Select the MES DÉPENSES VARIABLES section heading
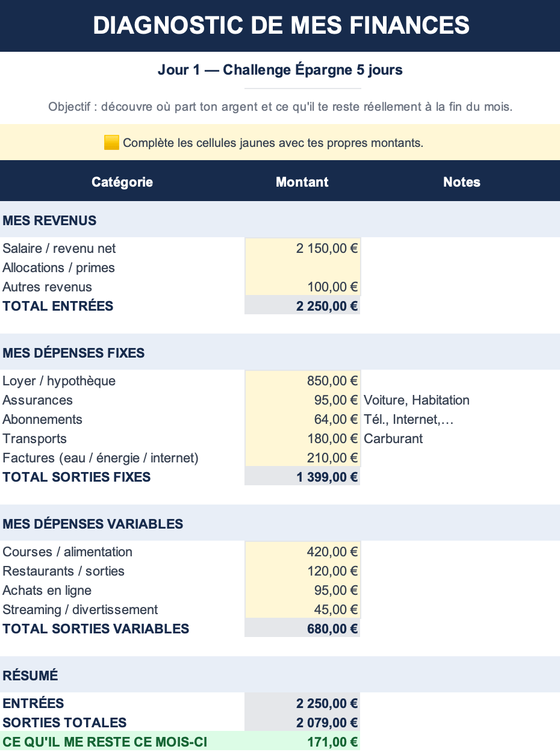The width and height of the screenshot is (560, 755). tap(93, 524)
